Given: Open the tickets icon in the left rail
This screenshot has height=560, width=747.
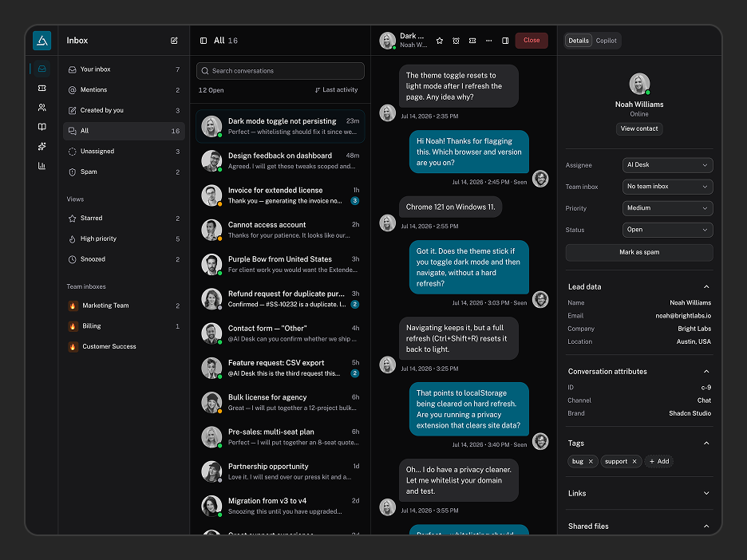Looking at the screenshot, I should pyautogui.click(x=42, y=88).
